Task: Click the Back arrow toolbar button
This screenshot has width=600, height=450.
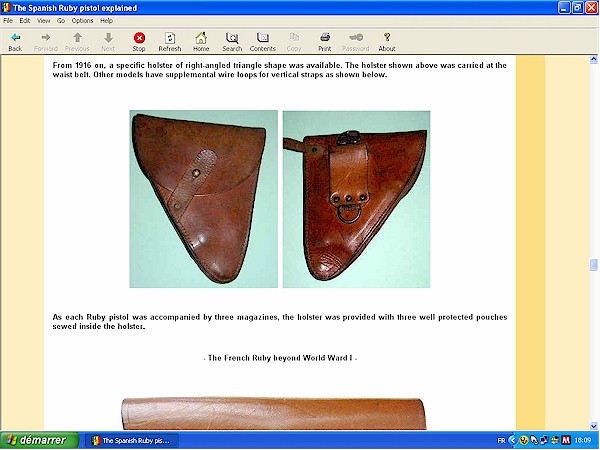Action: [15, 41]
